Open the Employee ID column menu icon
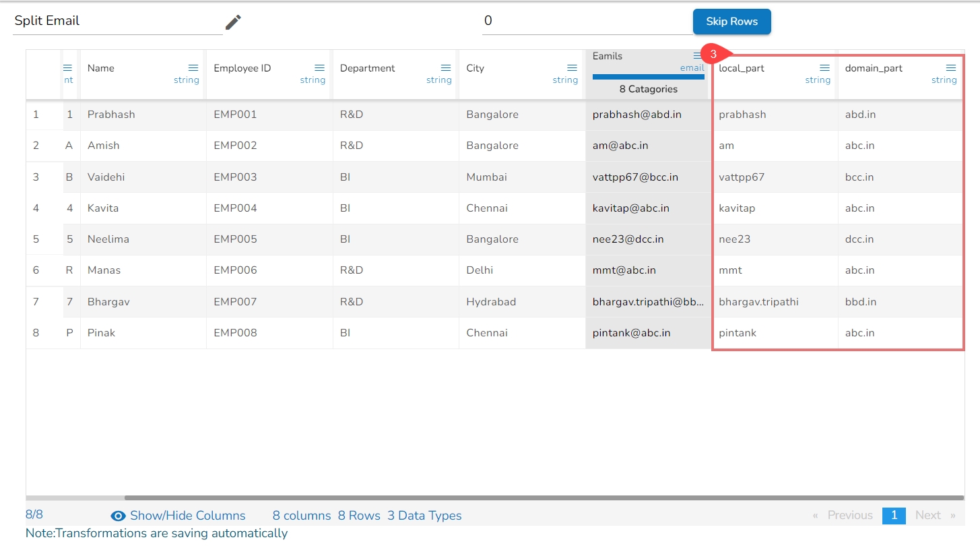The image size is (980, 546). [x=319, y=68]
